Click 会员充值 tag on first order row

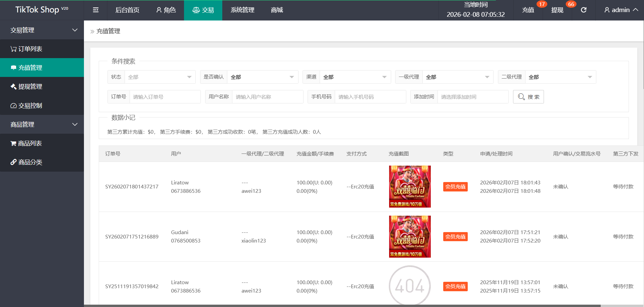(x=455, y=187)
